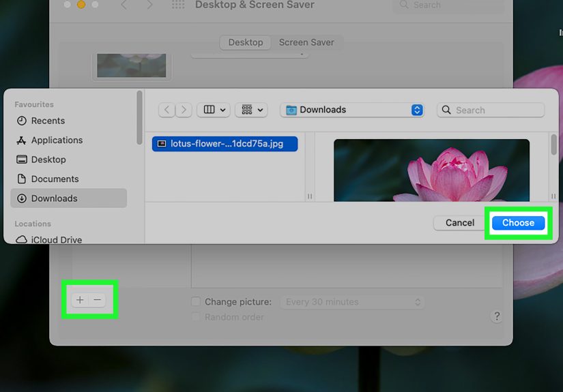Toggle the Random order checkbox
The height and width of the screenshot is (392, 563).
click(196, 317)
